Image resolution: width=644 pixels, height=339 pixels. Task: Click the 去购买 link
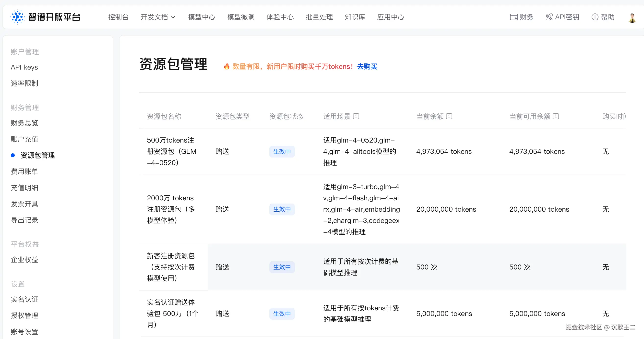pos(367,66)
